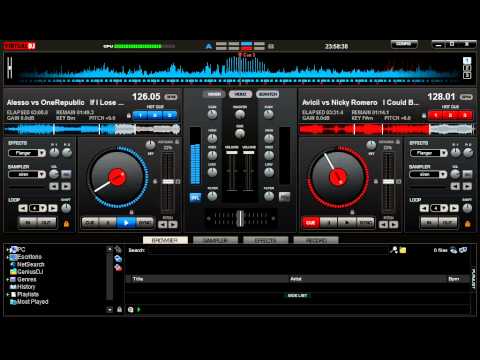Click the search options icon

point(394,250)
